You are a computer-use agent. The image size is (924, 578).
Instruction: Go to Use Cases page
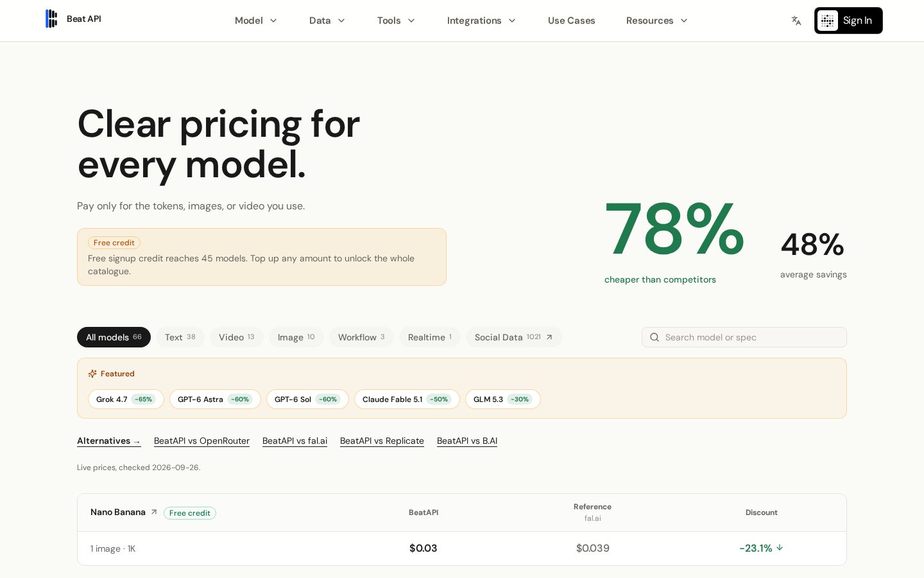(572, 21)
